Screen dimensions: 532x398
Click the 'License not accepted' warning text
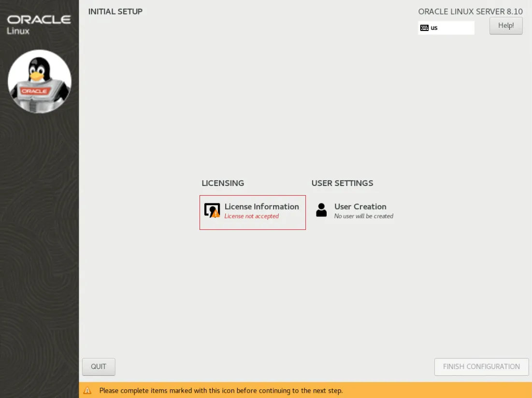click(252, 216)
